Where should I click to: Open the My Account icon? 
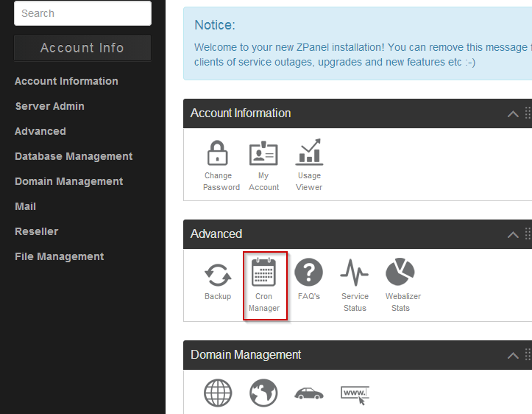(x=263, y=153)
